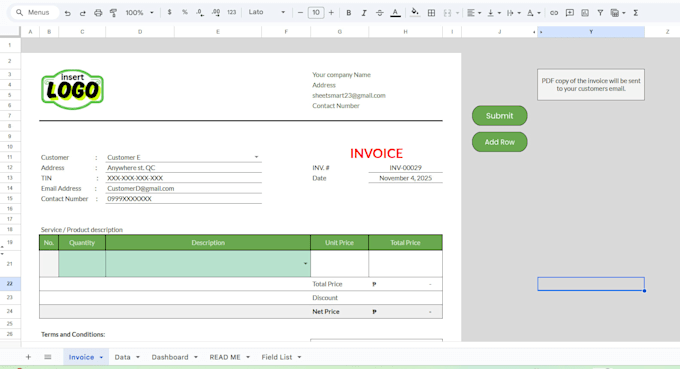Click the Undo icon in toolbar
Screen dimensions: 680x369
[67, 13]
